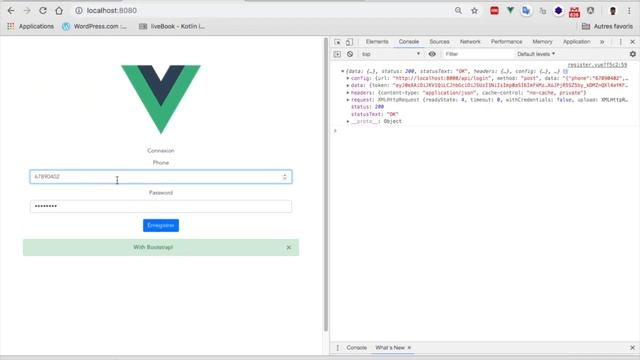The height and width of the screenshot is (360, 640).
Task: Select the What's New drawer tab
Action: coord(390,348)
